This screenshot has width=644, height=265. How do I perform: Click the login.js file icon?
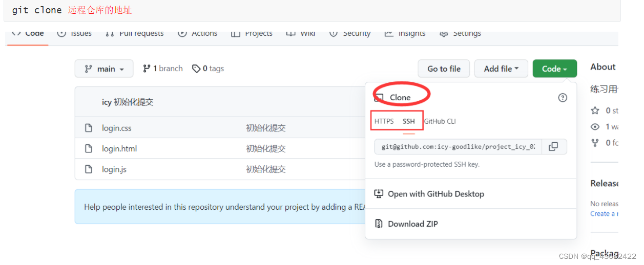(x=89, y=169)
